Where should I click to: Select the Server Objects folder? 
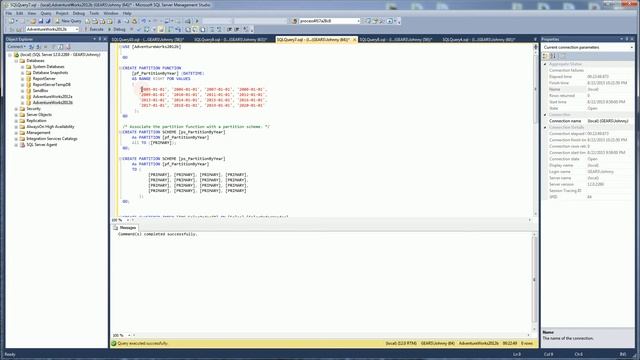tap(39, 115)
